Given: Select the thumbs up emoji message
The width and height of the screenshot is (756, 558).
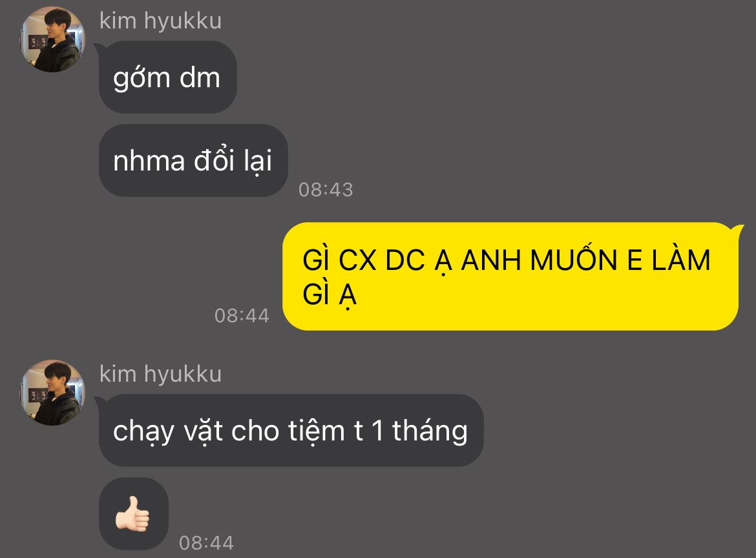Looking at the screenshot, I should click(134, 513).
